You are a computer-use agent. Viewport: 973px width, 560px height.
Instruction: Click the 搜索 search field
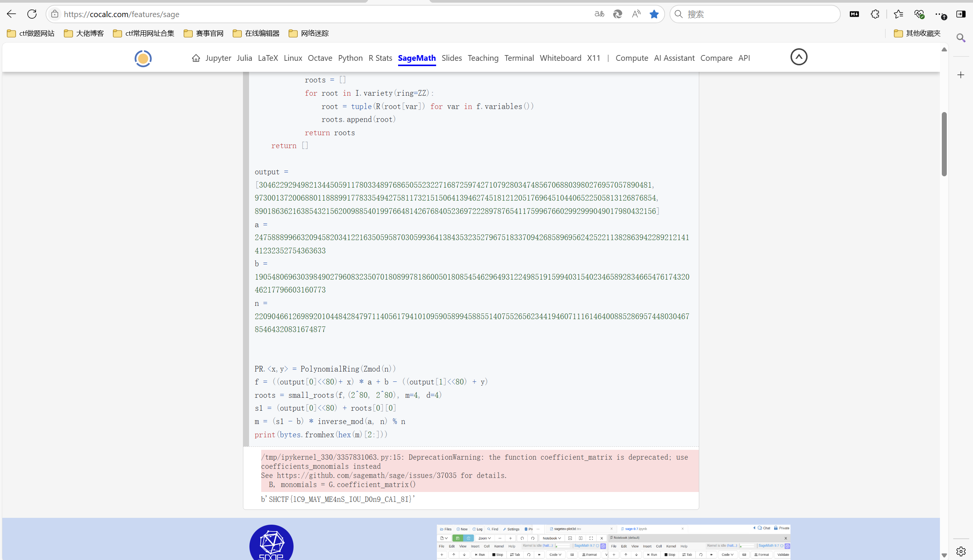click(754, 14)
